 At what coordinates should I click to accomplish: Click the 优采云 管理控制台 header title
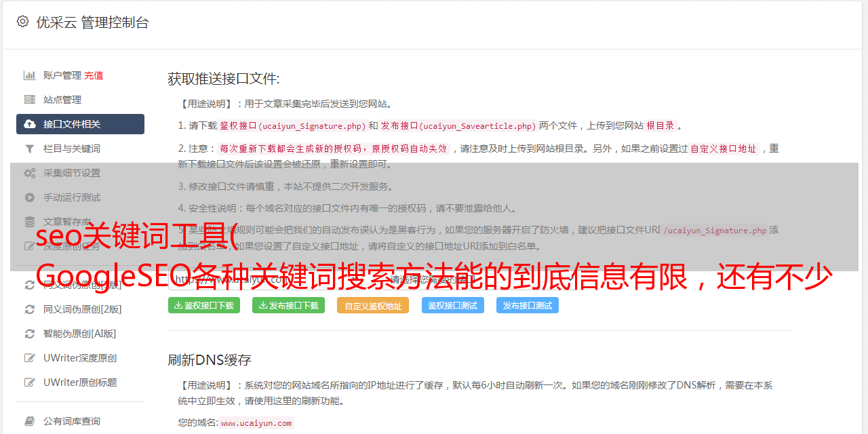click(x=92, y=22)
